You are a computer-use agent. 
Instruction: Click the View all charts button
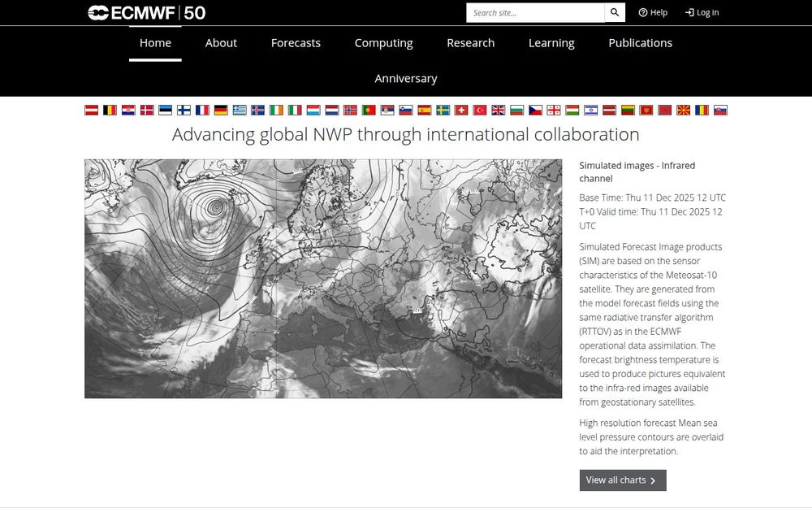623,480
